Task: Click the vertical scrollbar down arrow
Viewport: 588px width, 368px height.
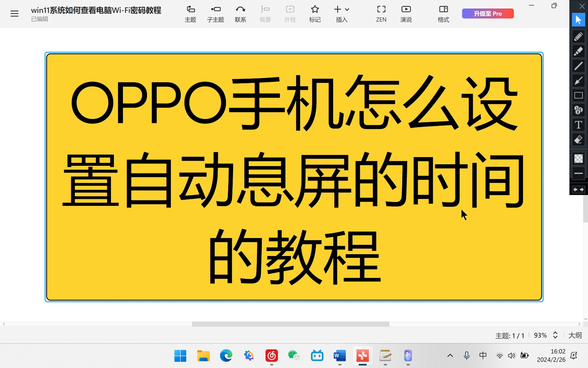Action: point(585,319)
